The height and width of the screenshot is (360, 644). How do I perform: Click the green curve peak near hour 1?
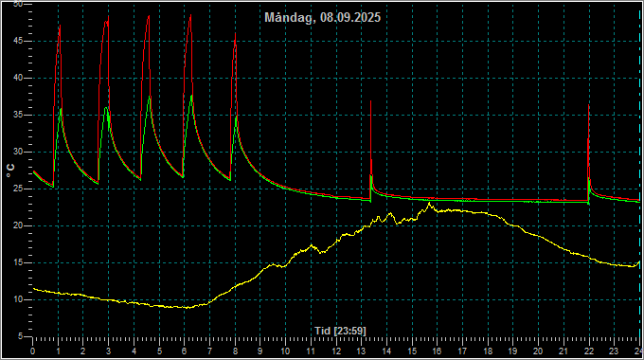[61, 109]
